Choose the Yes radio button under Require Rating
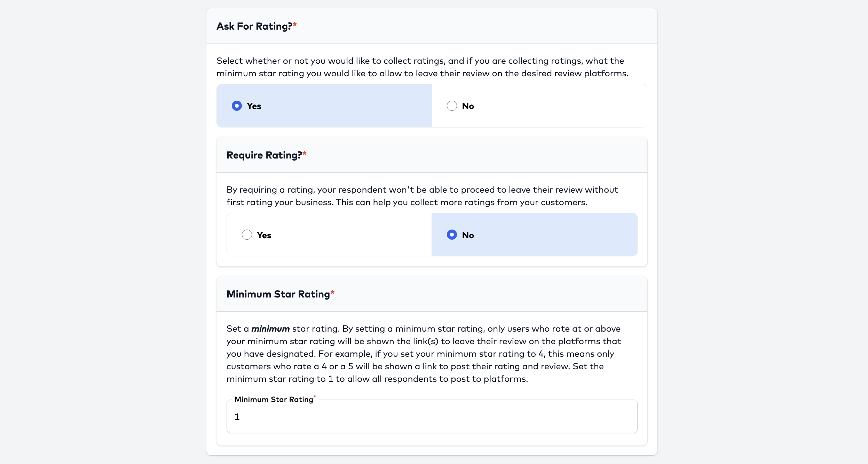 (x=247, y=235)
